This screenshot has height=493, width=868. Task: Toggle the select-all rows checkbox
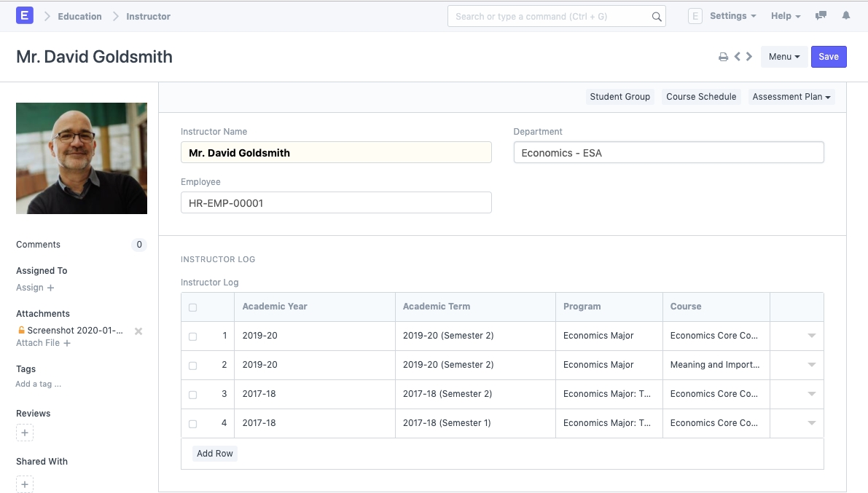193,307
